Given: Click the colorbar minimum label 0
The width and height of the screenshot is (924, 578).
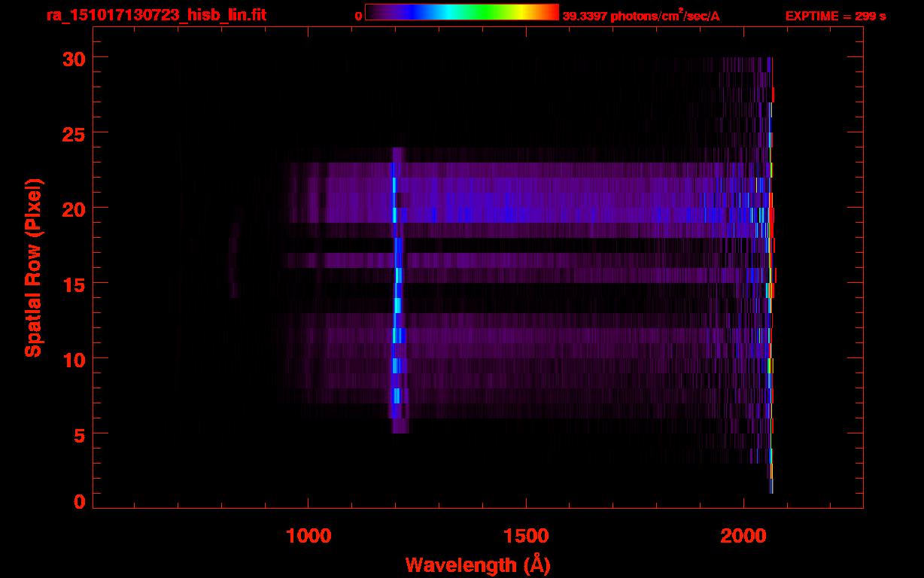Looking at the screenshot, I should [x=358, y=16].
